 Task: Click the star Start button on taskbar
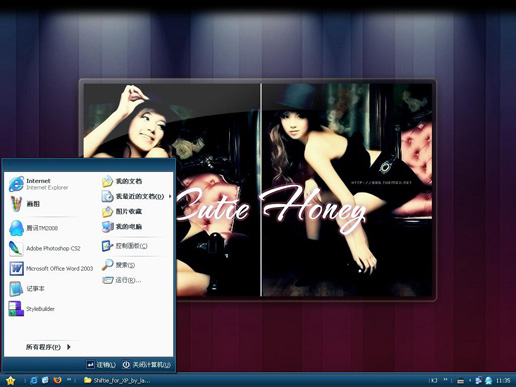point(10,380)
